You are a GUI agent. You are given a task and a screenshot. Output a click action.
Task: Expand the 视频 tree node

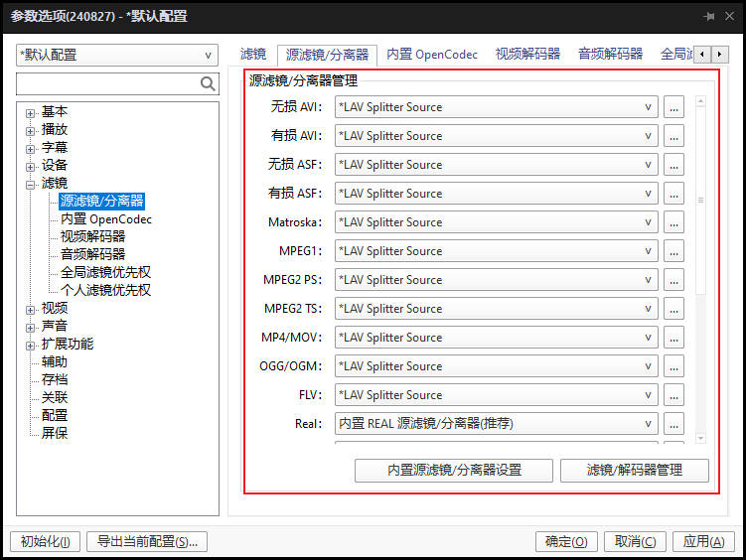tap(30, 310)
